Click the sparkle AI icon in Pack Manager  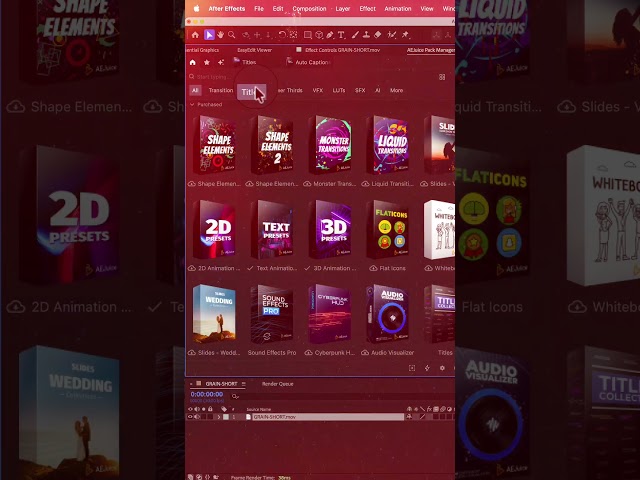[x=221, y=62]
